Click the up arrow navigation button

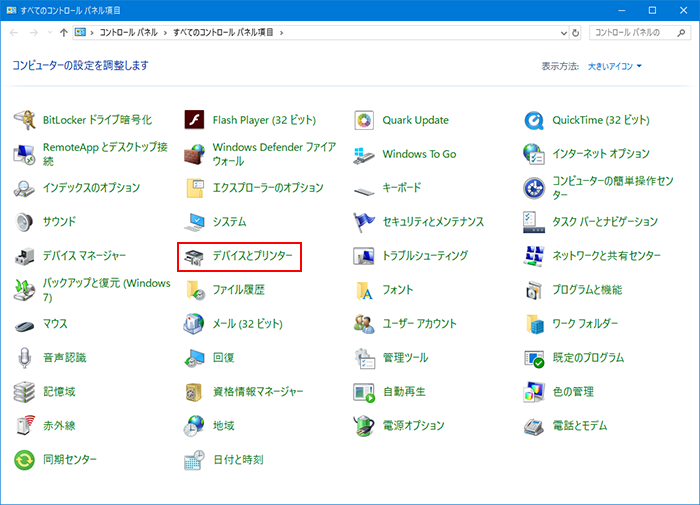64,32
